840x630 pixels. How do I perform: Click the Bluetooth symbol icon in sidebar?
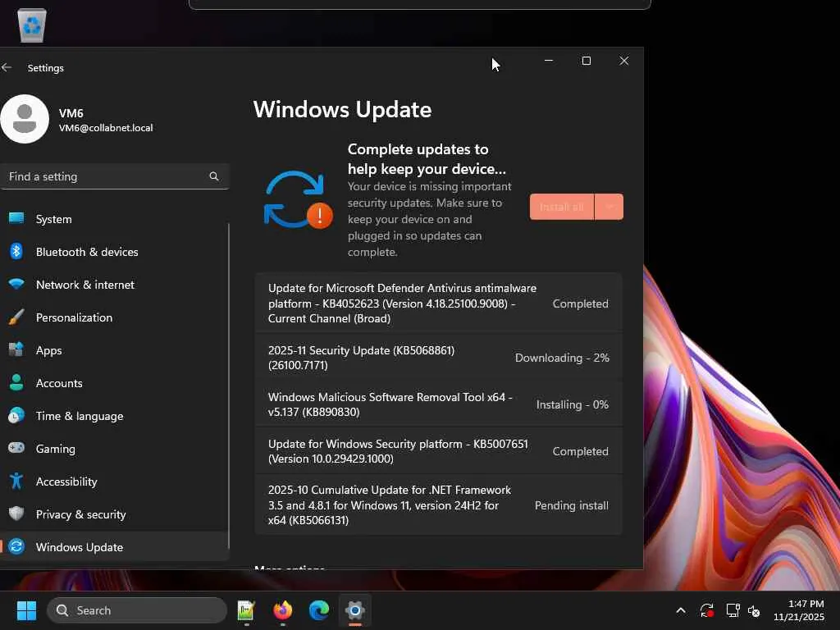click(16, 251)
